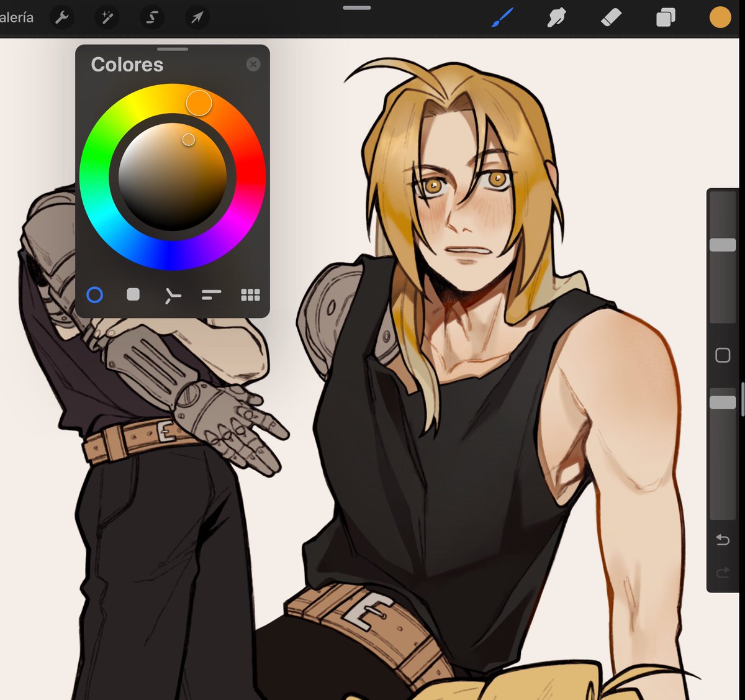
Task: Return to the Galería view
Action: click(x=17, y=17)
